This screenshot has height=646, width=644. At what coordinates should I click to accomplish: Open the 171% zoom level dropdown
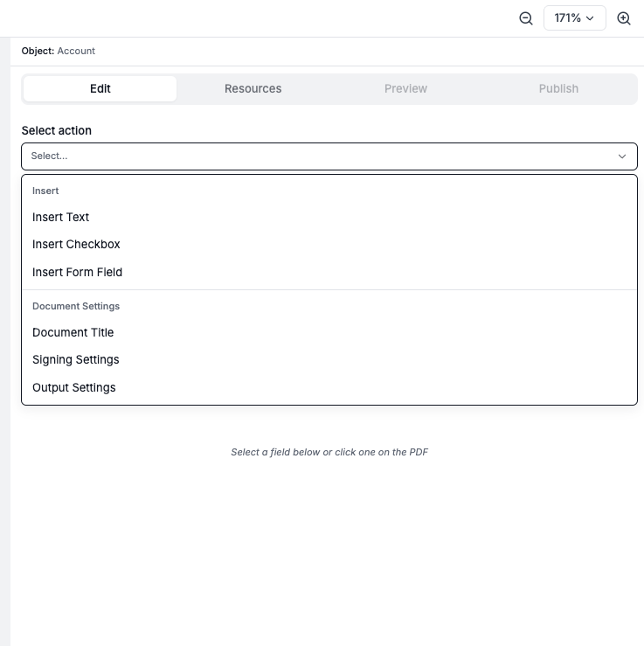(x=575, y=18)
